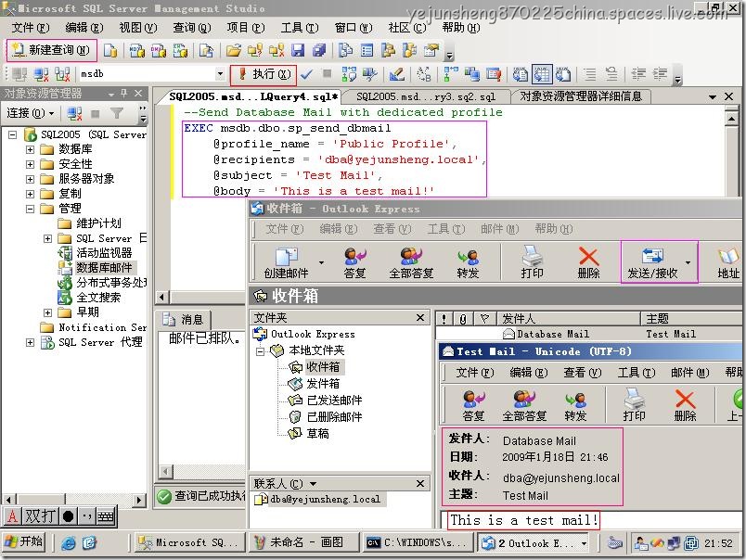Click the 答复 icon in the Test Mail window
Image resolution: width=746 pixels, height=560 pixels.
[x=473, y=405]
